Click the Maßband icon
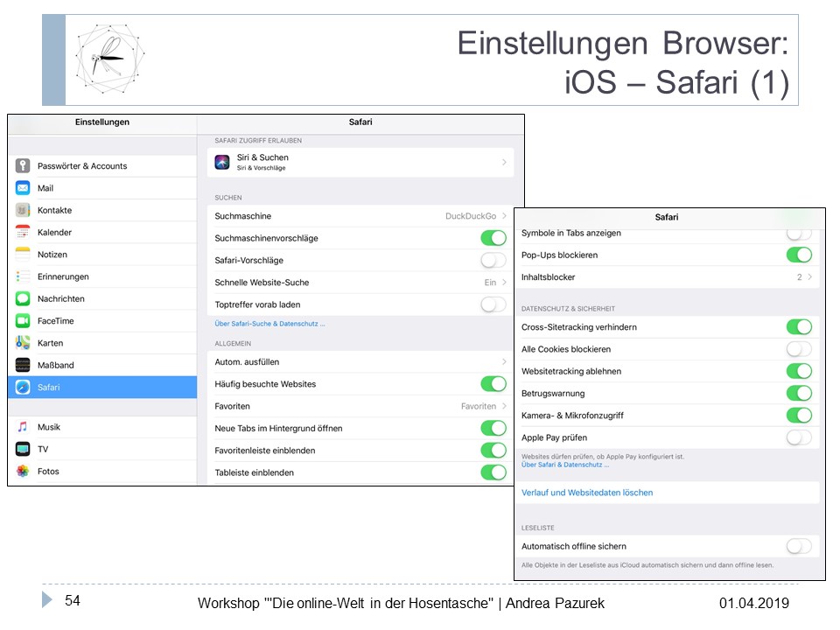 [23, 365]
